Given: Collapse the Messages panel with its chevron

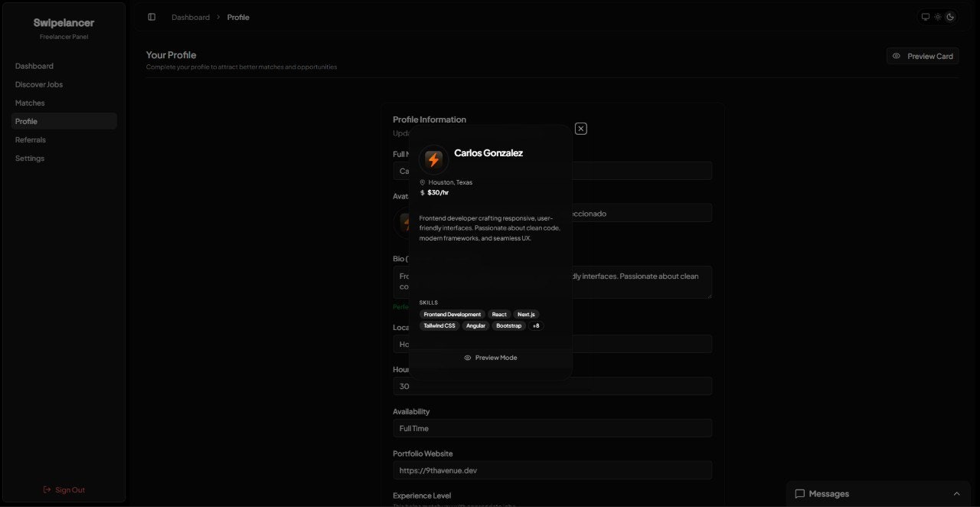Looking at the screenshot, I should coord(956,493).
